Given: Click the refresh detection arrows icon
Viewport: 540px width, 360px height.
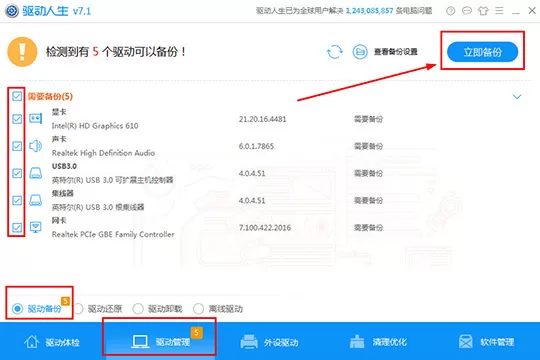Looking at the screenshot, I should pos(334,52).
